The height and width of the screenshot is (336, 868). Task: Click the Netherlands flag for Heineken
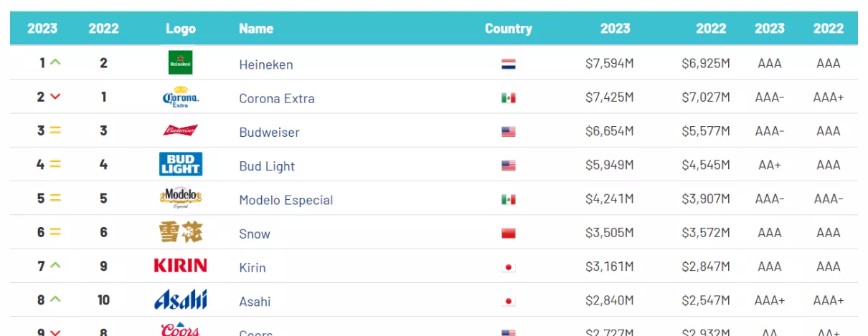pyautogui.click(x=509, y=64)
